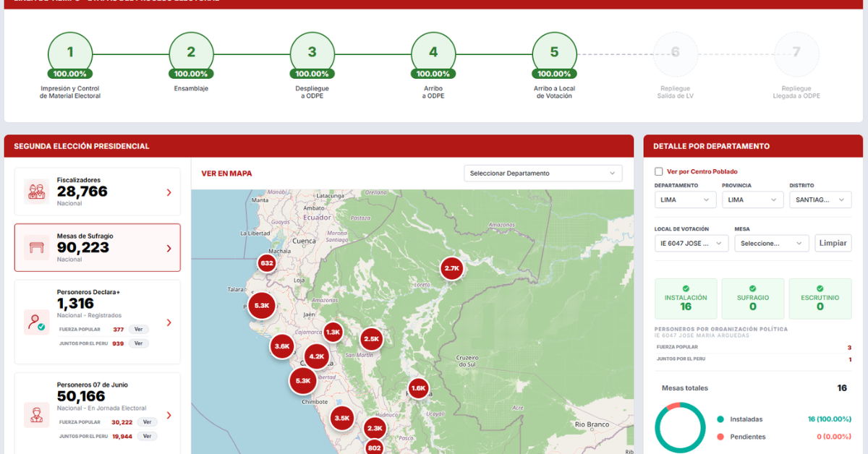
Task: Click Ver next to Juntos por el Peru 939
Action: [x=138, y=343]
